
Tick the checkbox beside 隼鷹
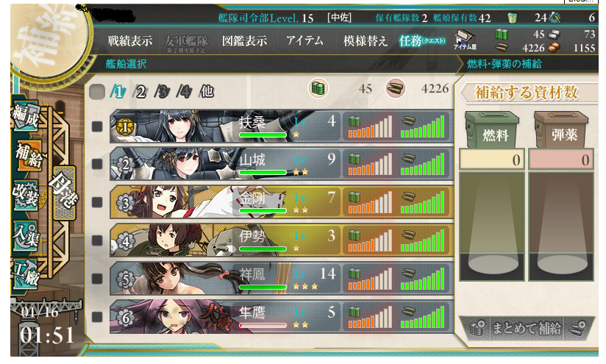click(x=97, y=317)
